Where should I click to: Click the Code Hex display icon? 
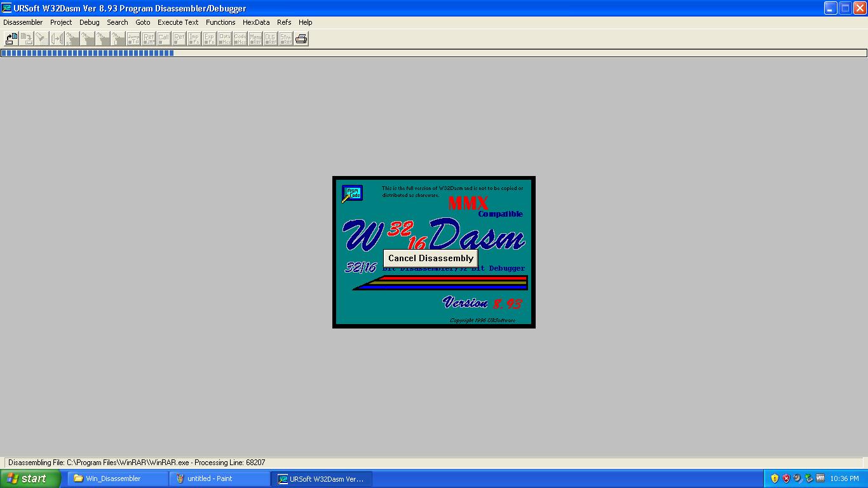click(240, 39)
